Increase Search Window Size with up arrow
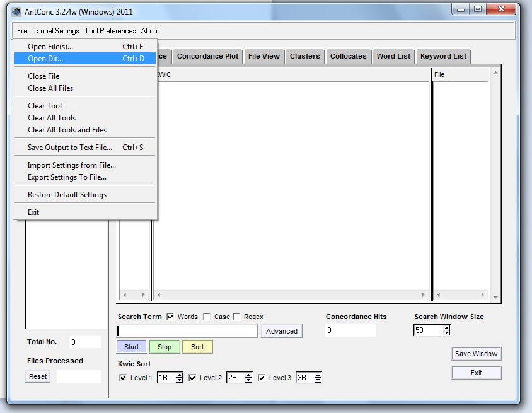 click(446, 327)
